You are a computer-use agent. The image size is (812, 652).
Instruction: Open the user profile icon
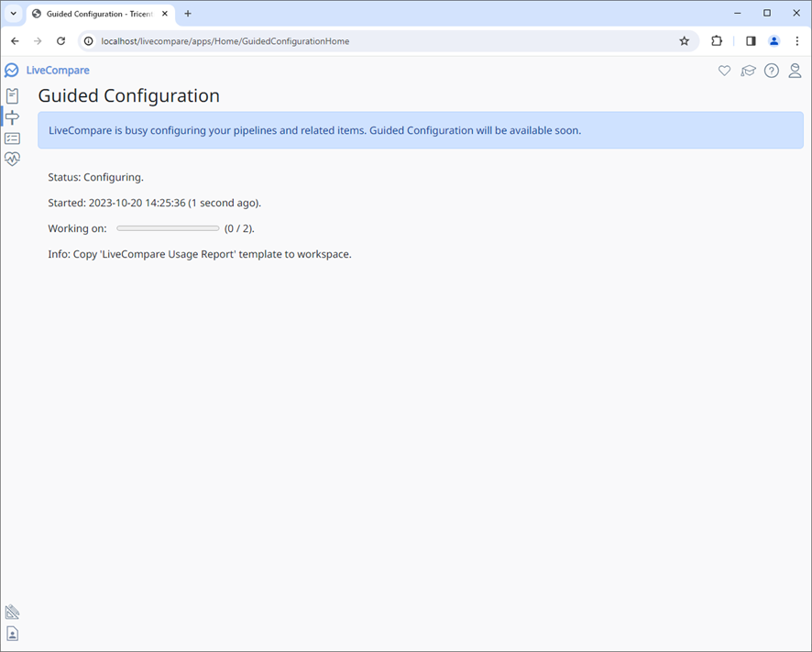[795, 70]
